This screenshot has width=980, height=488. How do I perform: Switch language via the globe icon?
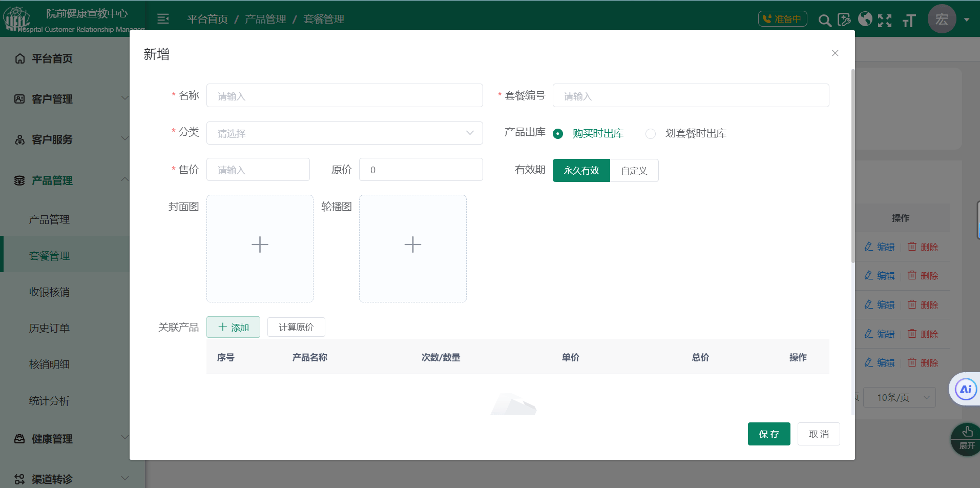[x=865, y=19]
